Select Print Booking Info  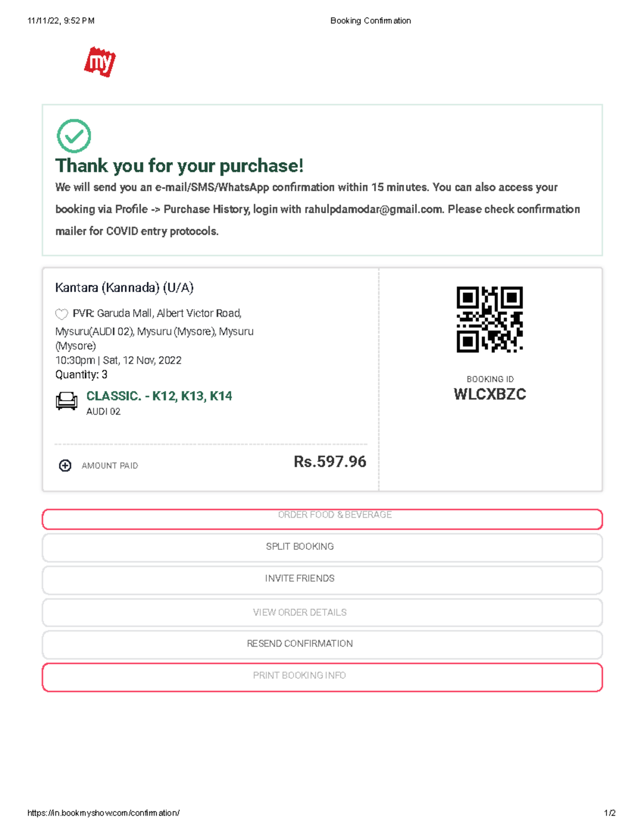click(x=322, y=676)
